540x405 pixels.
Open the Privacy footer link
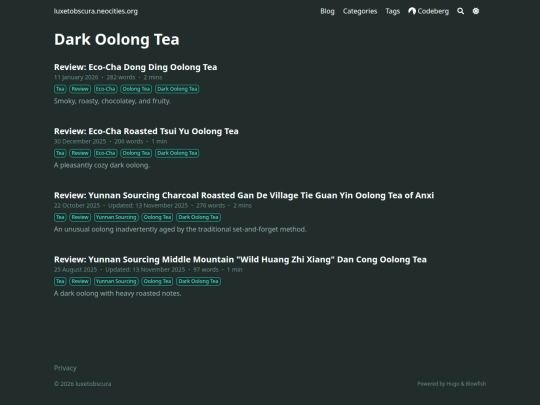65,368
